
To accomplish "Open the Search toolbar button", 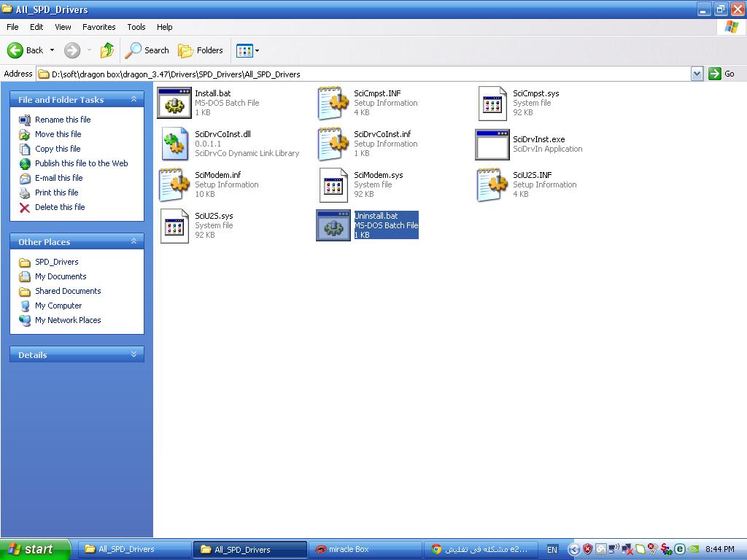I will 147,50.
